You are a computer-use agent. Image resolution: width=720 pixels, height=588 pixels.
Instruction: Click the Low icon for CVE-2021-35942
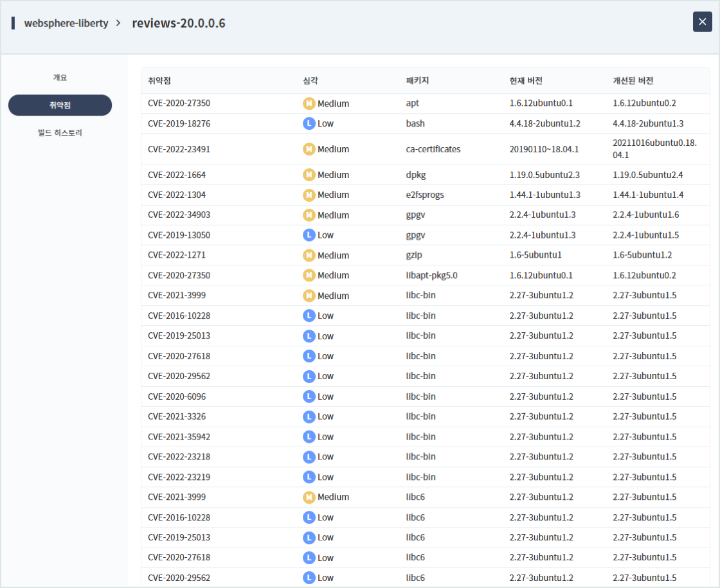(309, 436)
